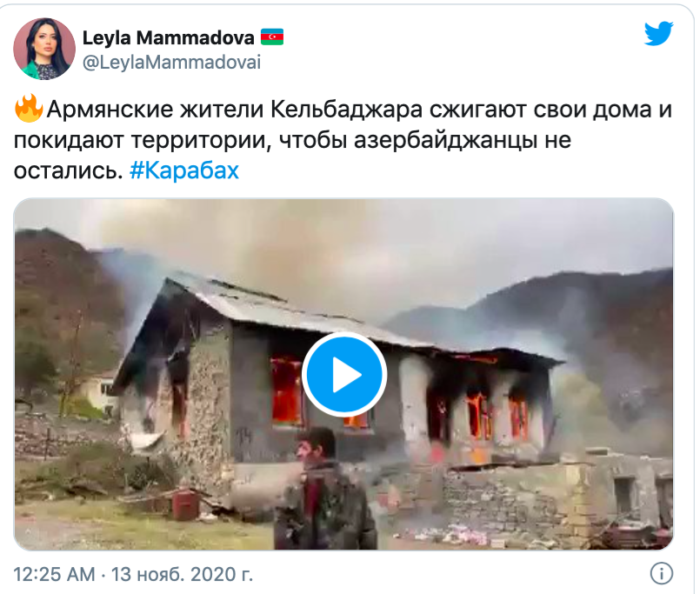Click the red canister in the video

click(185, 504)
